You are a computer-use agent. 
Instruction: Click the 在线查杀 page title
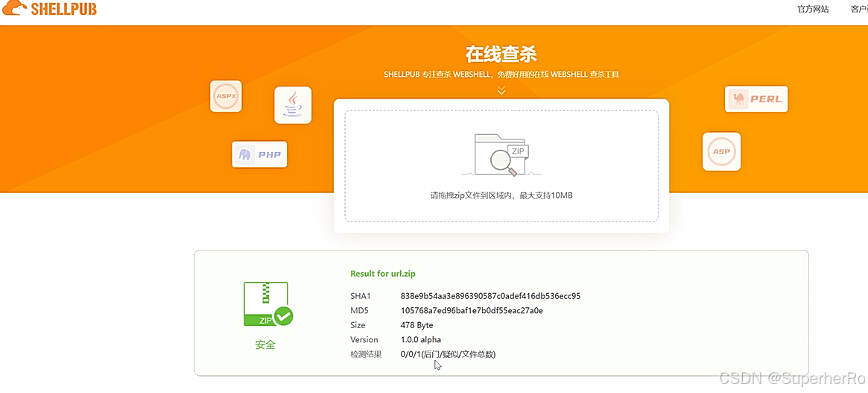(501, 54)
